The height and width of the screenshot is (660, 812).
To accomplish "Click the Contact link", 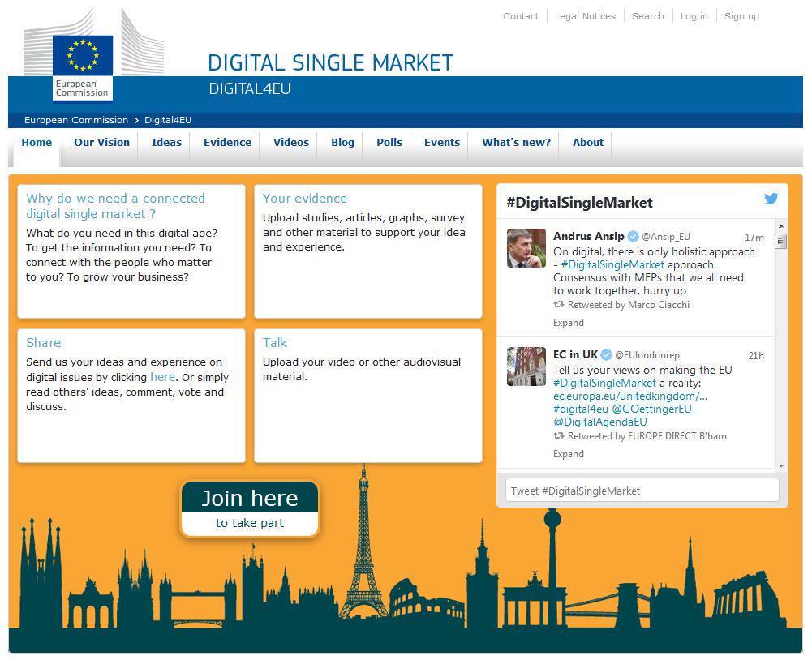I will click(x=521, y=16).
